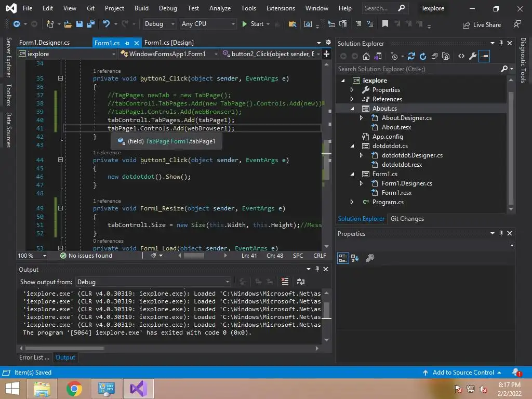Collapse the button3_Click method outline

pos(60,160)
